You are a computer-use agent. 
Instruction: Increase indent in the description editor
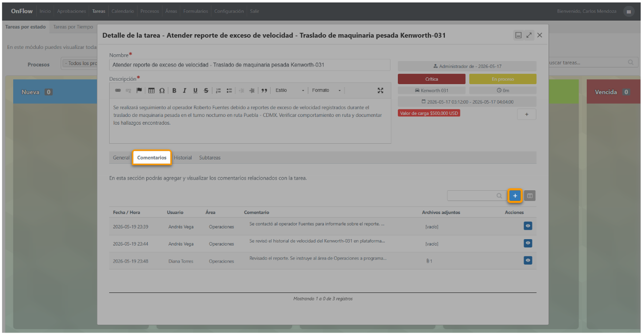tap(252, 90)
